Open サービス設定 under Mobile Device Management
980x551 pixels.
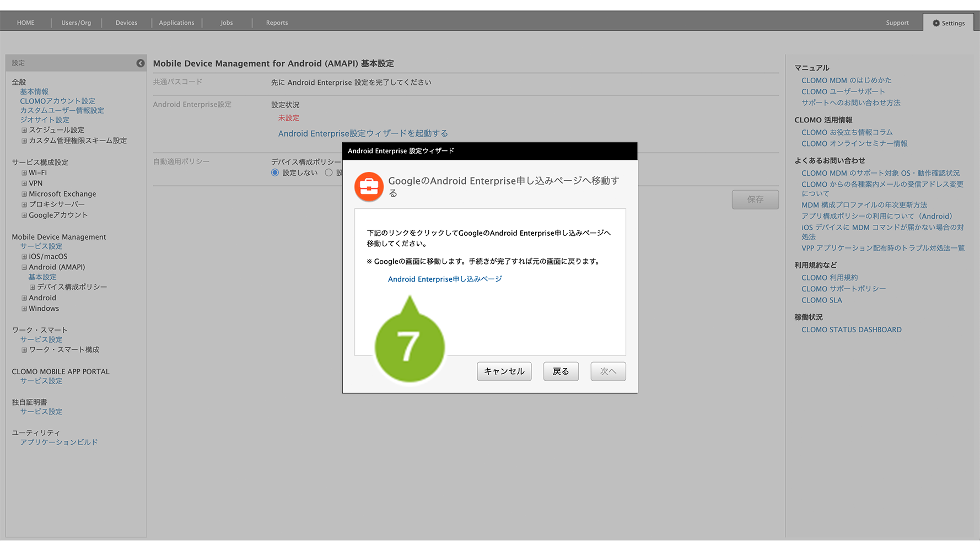[x=41, y=246]
